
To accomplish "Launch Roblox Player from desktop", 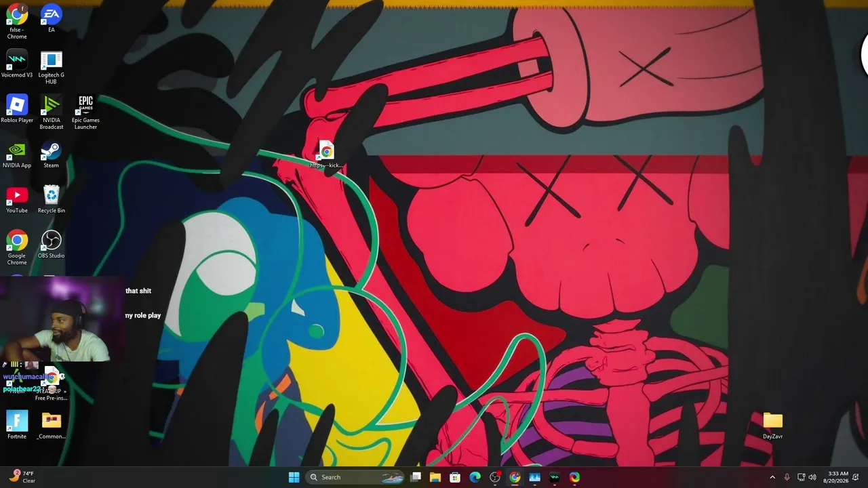I will click(x=17, y=108).
